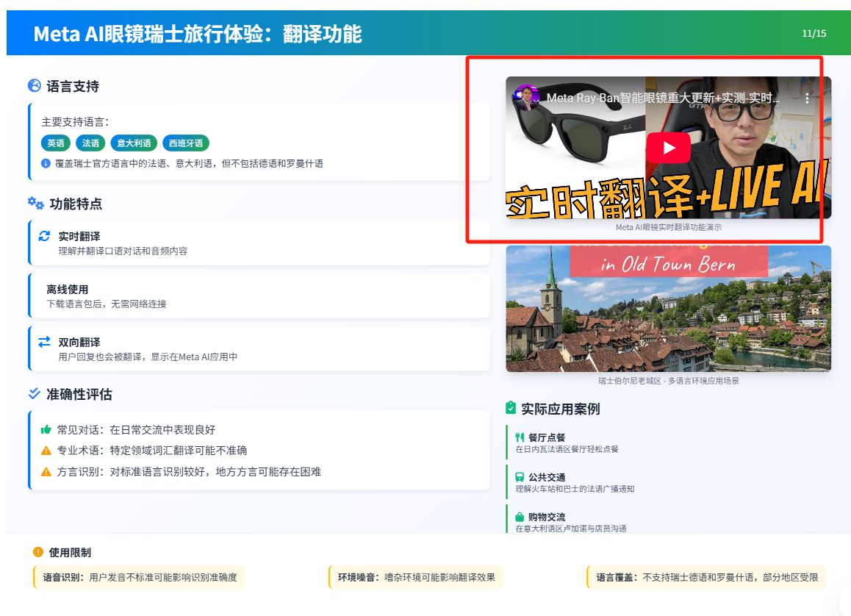
Task: Click the gears icon beside 功能特点
Action: coord(36,204)
